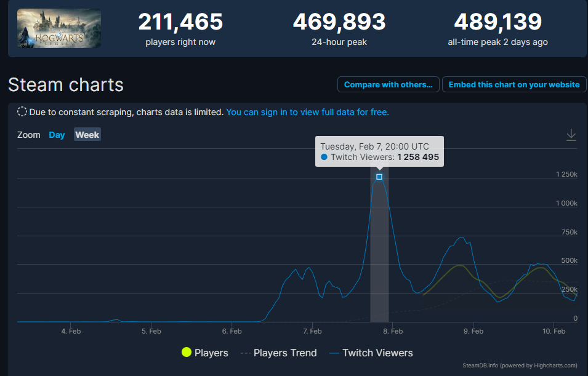
Task: Click the 4. Feb date axis label
Action: click(71, 331)
